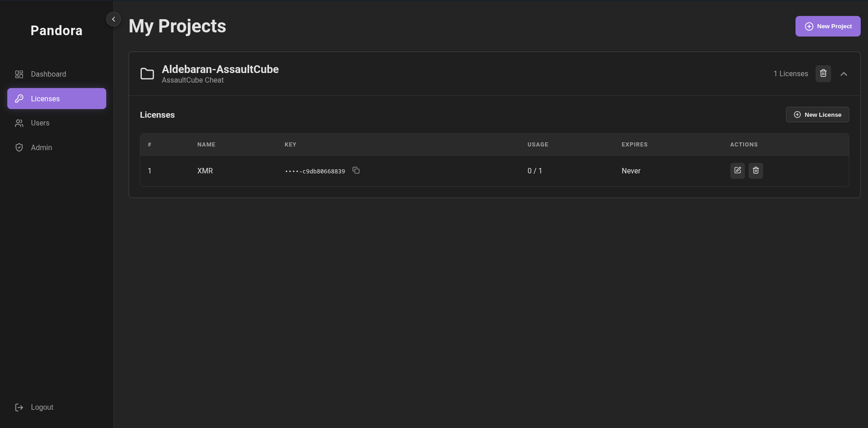The width and height of the screenshot is (868, 428).
Task: Click the EXPIRES column header
Action: point(635,145)
